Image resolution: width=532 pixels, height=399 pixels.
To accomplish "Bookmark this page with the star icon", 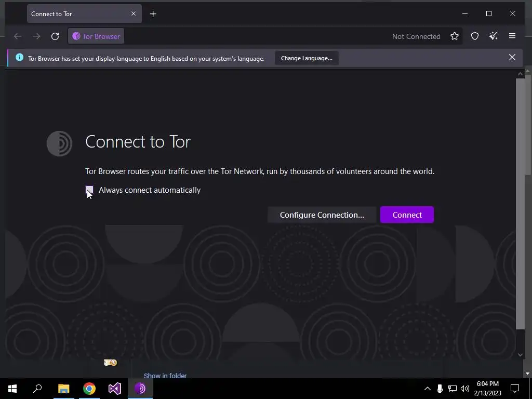I will (455, 36).
